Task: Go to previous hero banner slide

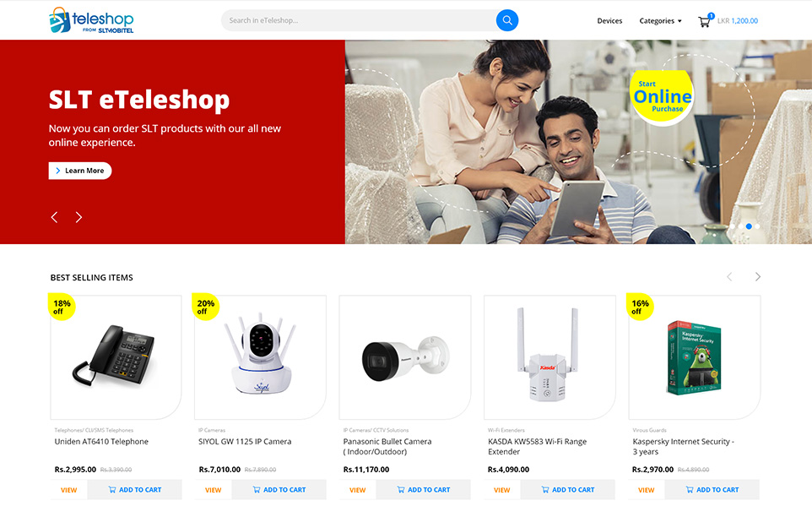Action: tap(54, 217)
